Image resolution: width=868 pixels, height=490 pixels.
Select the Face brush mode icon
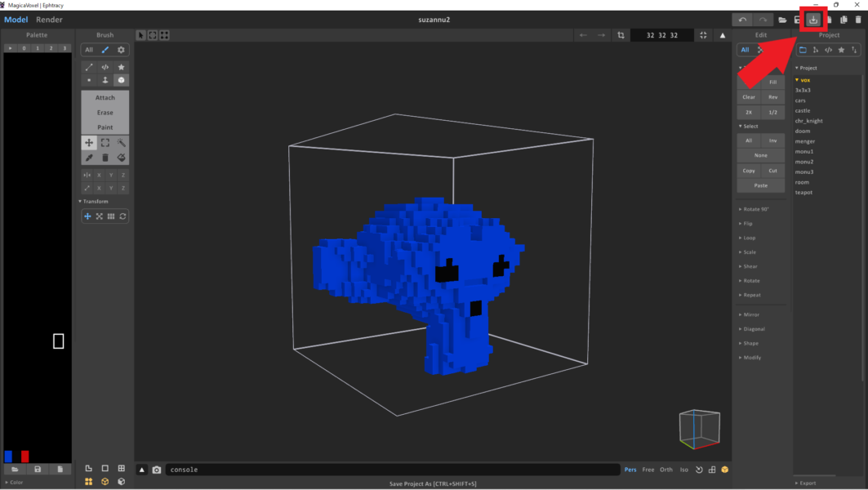105,80
